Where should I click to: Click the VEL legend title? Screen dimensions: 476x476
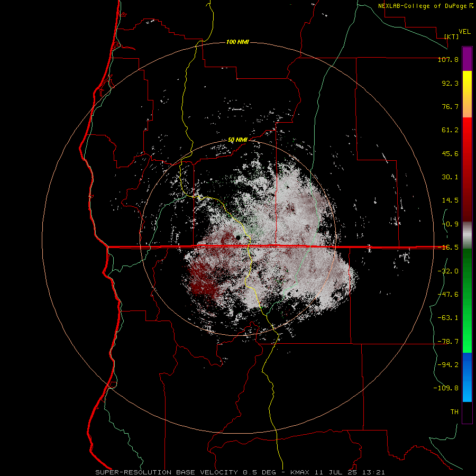point(464,32)
